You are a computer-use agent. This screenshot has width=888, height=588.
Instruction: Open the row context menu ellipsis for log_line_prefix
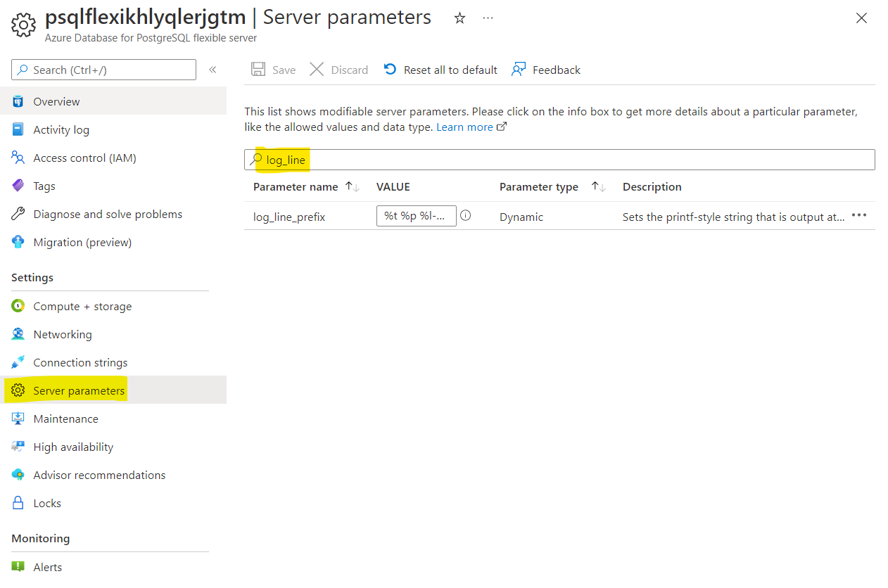click(x=858, y=217)
